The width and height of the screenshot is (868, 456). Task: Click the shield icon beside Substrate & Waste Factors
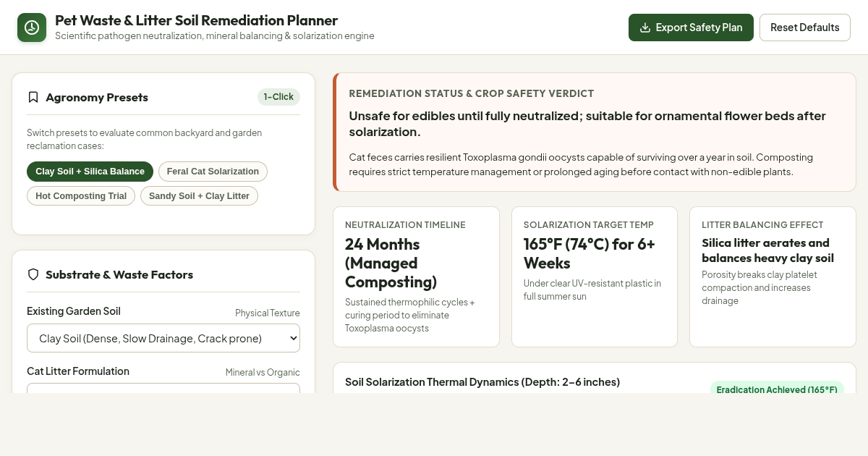(x=33, y=274)
